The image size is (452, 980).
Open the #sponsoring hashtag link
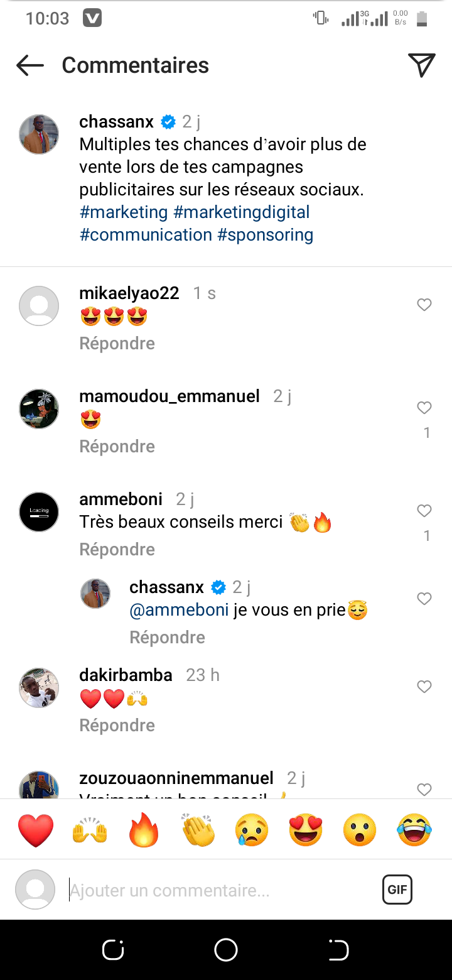click(x=265, y=235)
